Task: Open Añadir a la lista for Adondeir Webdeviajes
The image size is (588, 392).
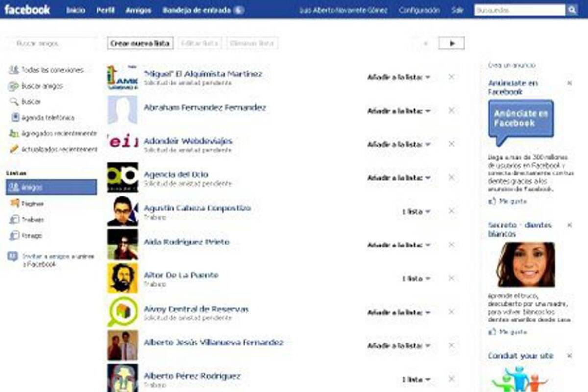Action: 399,144
